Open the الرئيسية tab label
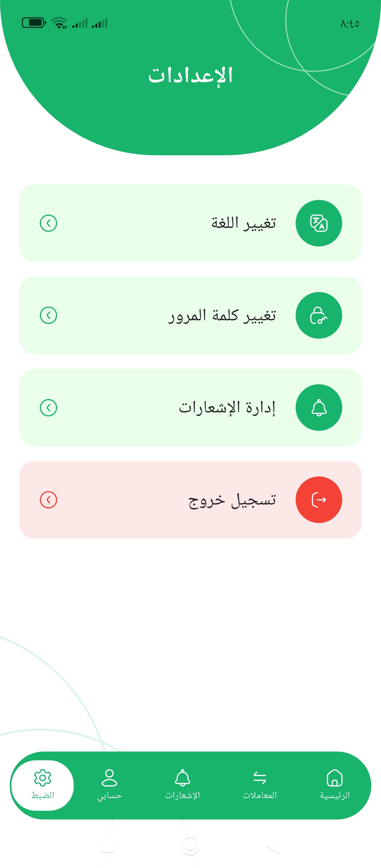This screenshot has width=381, height=868. point(334,795)
